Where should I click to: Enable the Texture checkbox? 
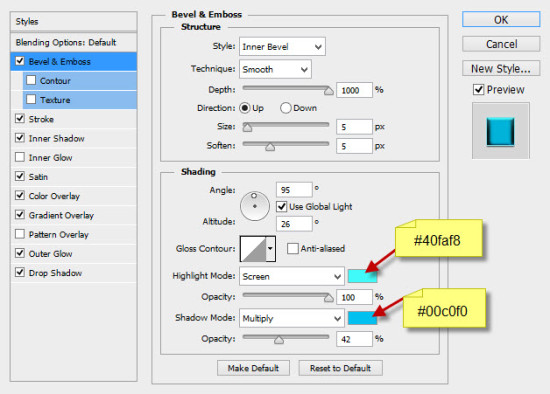(x=31, y=100)
